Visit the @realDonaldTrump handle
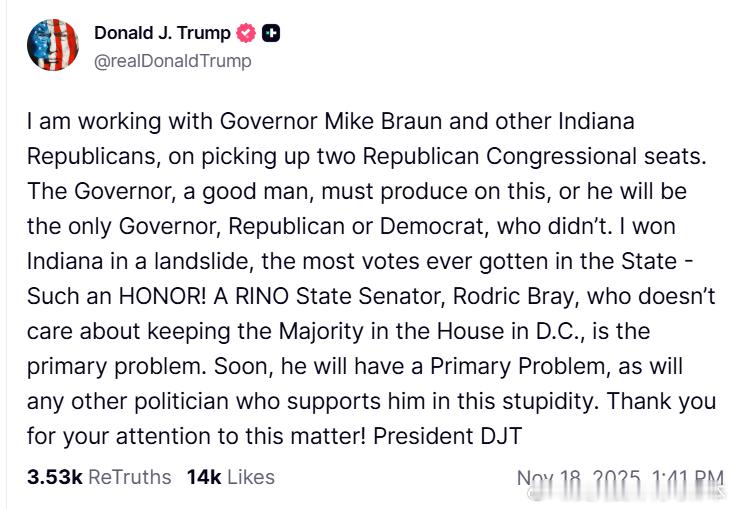734x509 pixels. click(x=172, y=61)
